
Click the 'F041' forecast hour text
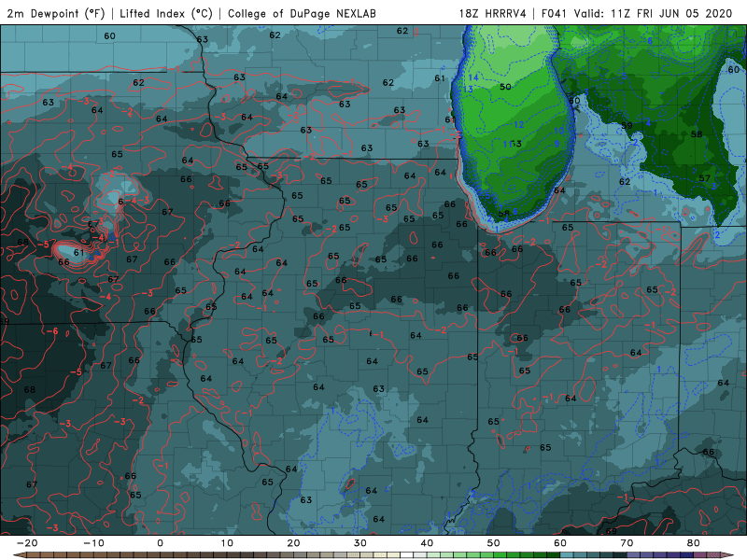(555, 13)
